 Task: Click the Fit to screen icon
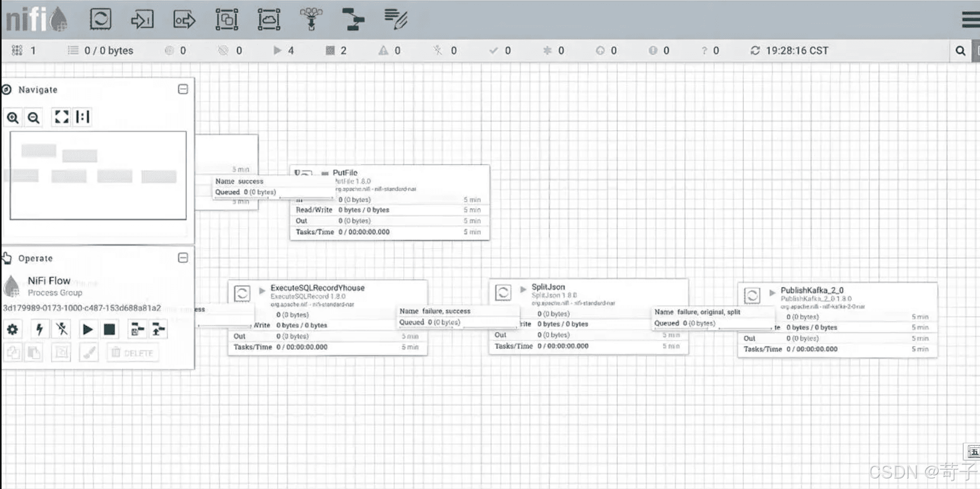(x=61, y=117)
